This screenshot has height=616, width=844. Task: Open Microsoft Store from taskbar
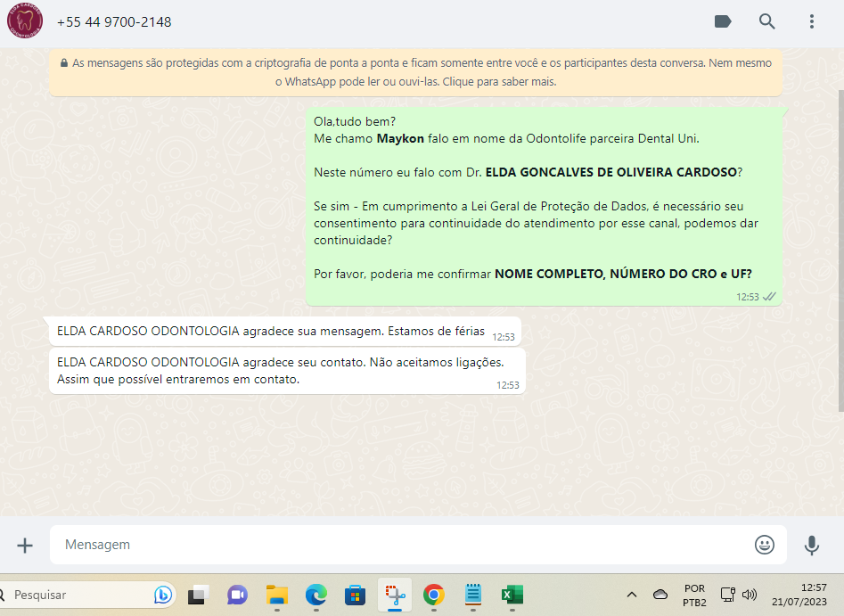coord(356,595)
